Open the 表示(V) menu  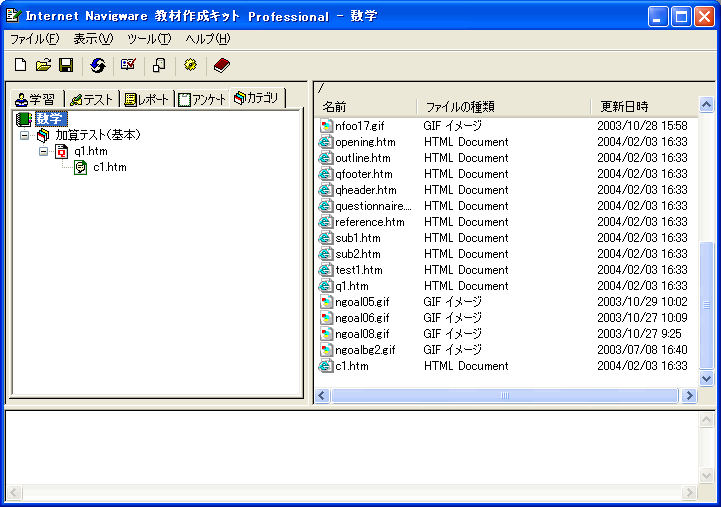pos(93,39)
